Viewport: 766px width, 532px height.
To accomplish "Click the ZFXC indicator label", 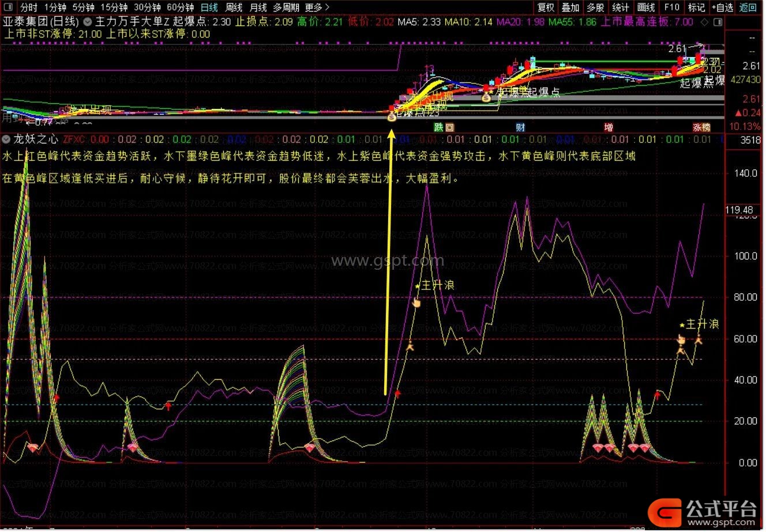I will pos(74,139).
